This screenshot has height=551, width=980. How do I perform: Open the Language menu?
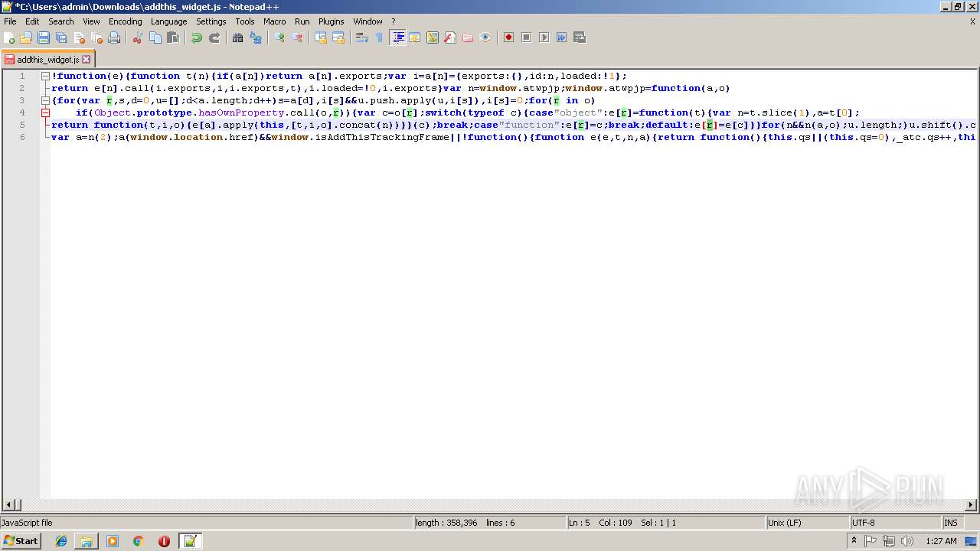[x=169, y=21]
